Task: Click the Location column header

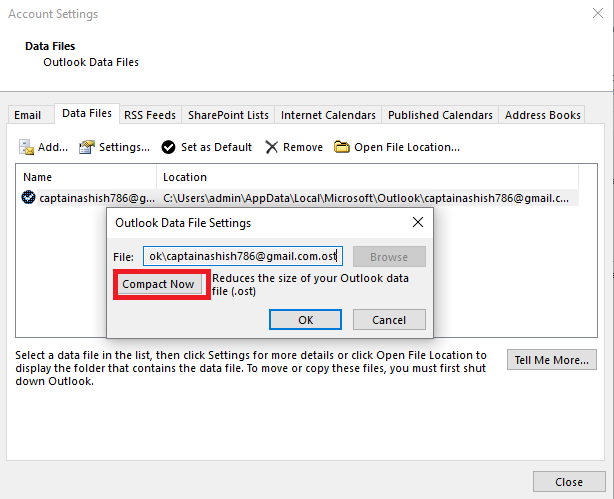Action: (x=367, y=177)
